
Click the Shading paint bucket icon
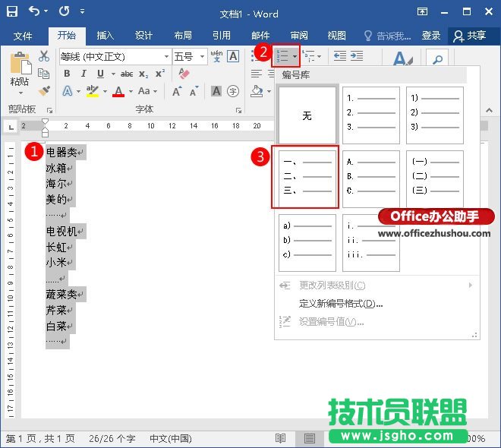pos(257,91)
